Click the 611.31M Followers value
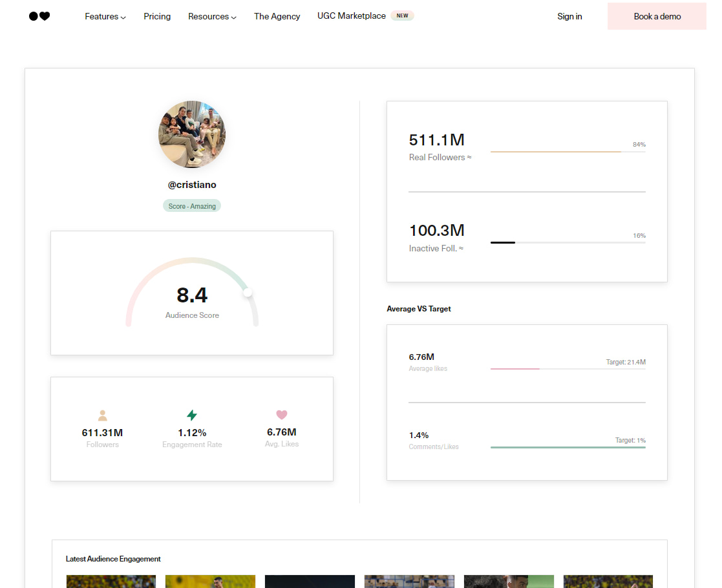 pyautogui.click(x=102, y=433)
